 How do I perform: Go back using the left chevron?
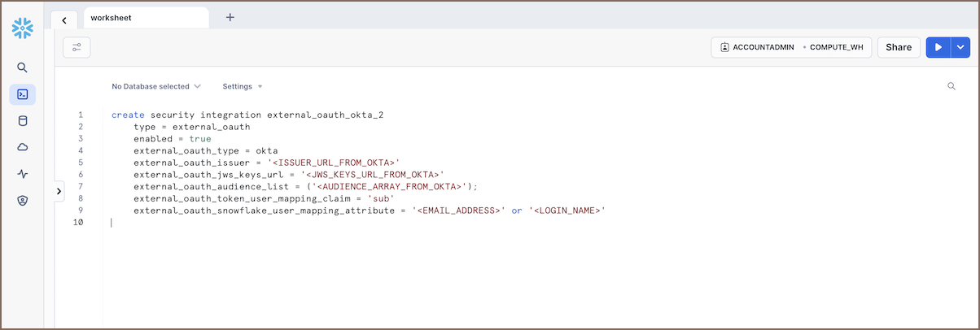coord(64,20)
